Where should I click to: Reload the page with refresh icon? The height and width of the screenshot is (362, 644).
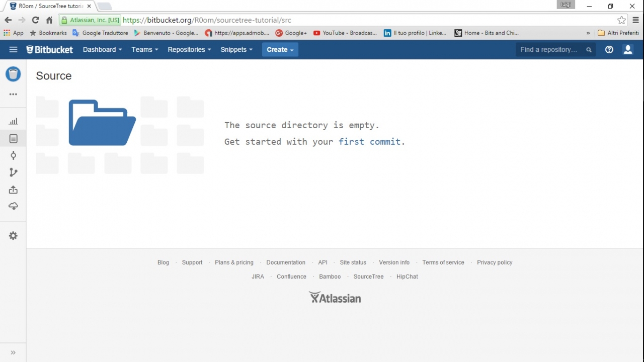(x=35, y=20)
